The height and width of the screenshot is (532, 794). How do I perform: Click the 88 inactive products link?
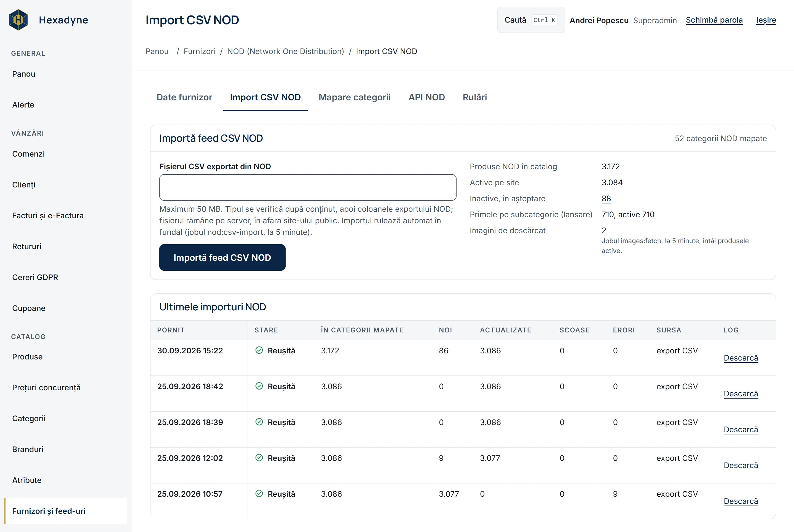click(x=606, y=198)
